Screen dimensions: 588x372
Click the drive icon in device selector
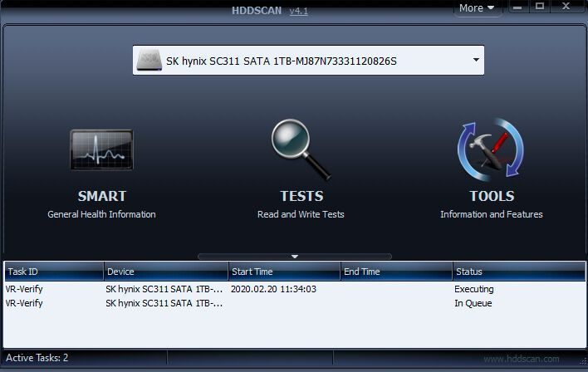[149, 61]
